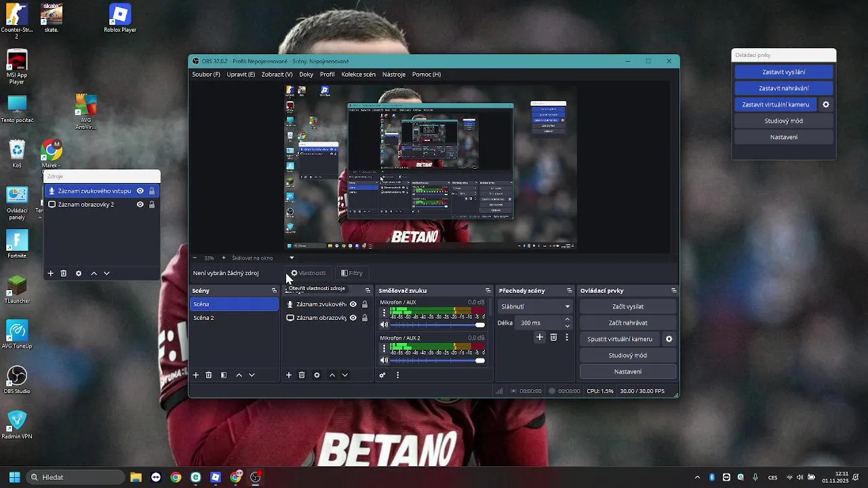868x488 pixels.
Task: Open virtual camera settings gear in OBS window
Action: click(669, 339)
